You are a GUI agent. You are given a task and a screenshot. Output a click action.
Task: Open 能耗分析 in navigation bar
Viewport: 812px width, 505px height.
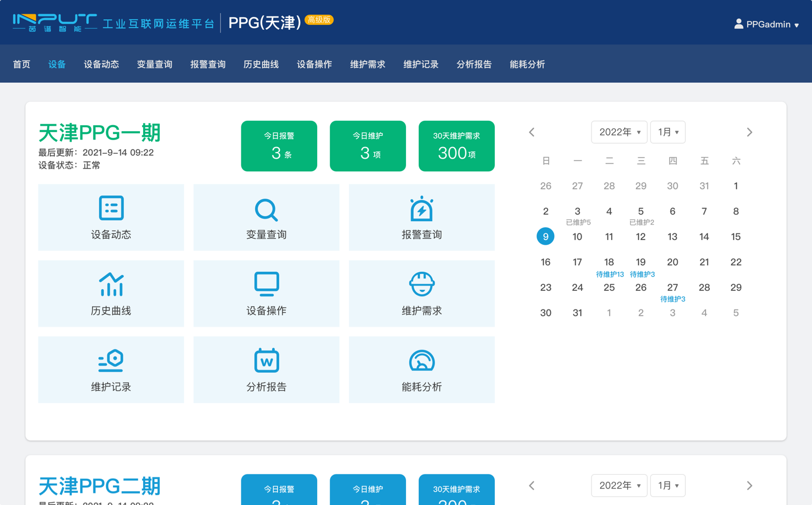click(x=527, y=64)
